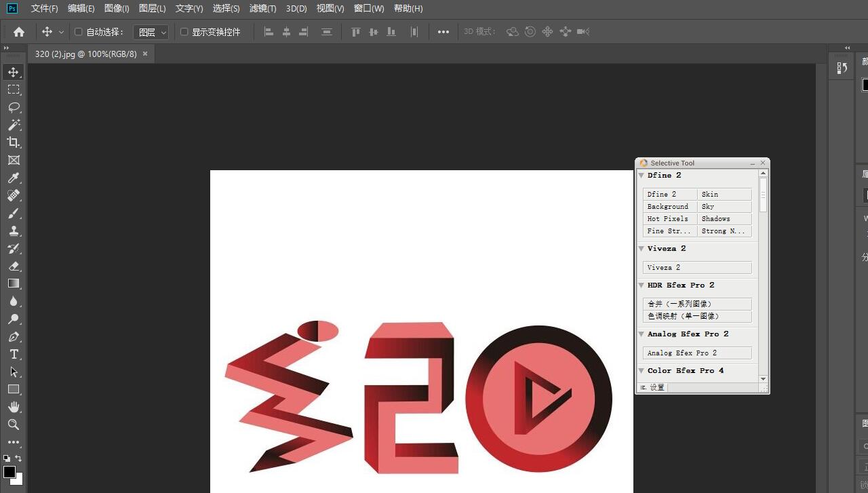Select the Horizontal Type tool
Screen dimensions: 868x493
(14, 354)
